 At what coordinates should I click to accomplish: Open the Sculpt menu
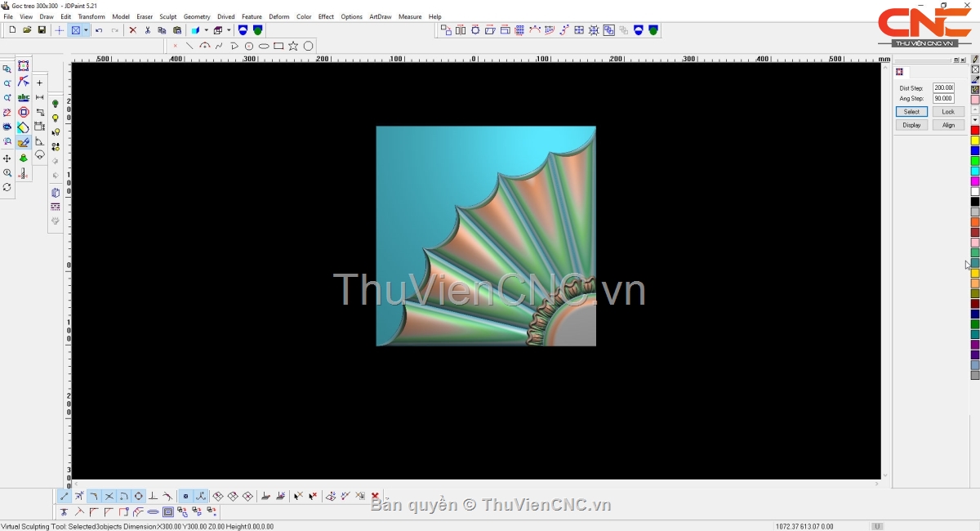tap(167, 16)
